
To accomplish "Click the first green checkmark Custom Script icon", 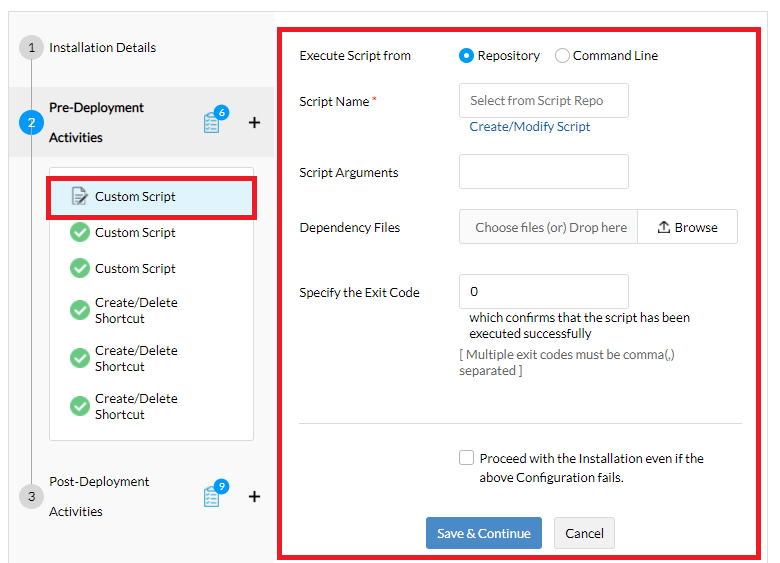I will point(80,232).
